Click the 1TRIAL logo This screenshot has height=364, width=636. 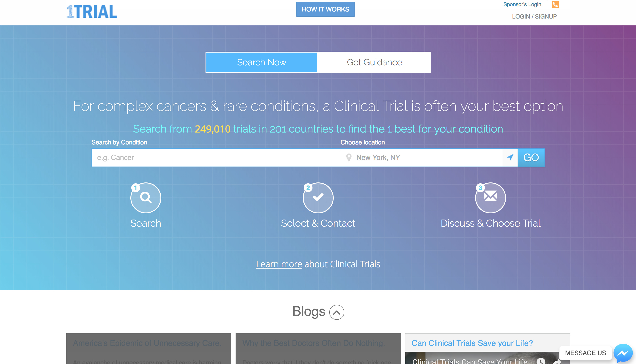coord(92,11)
